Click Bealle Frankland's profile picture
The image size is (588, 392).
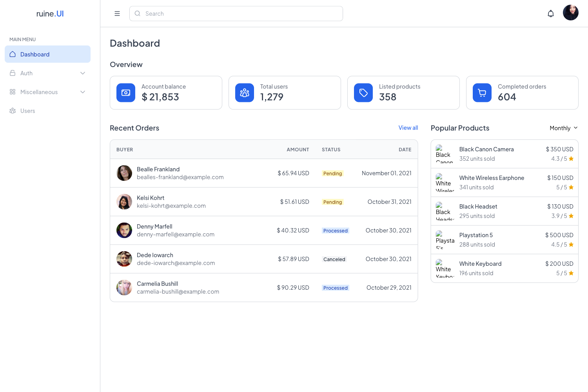(124, 173)
